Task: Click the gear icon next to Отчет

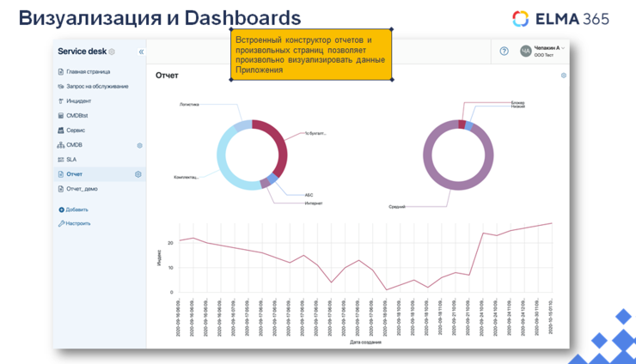Action: 138,174
